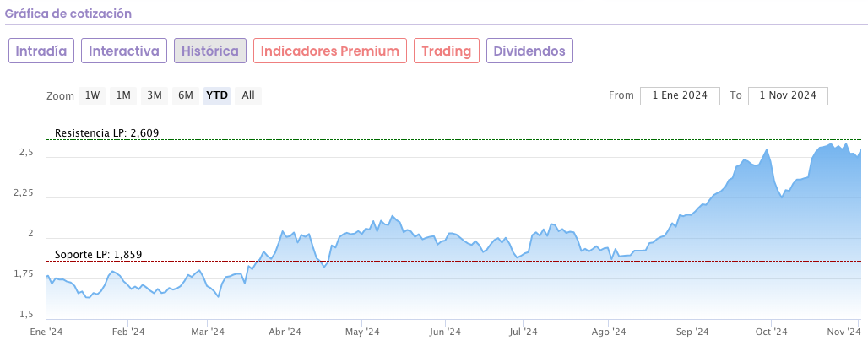The height and width of the screenshot is (346, 868).
Task: Set zoom range to 1W
Action: tap(92, 95)
